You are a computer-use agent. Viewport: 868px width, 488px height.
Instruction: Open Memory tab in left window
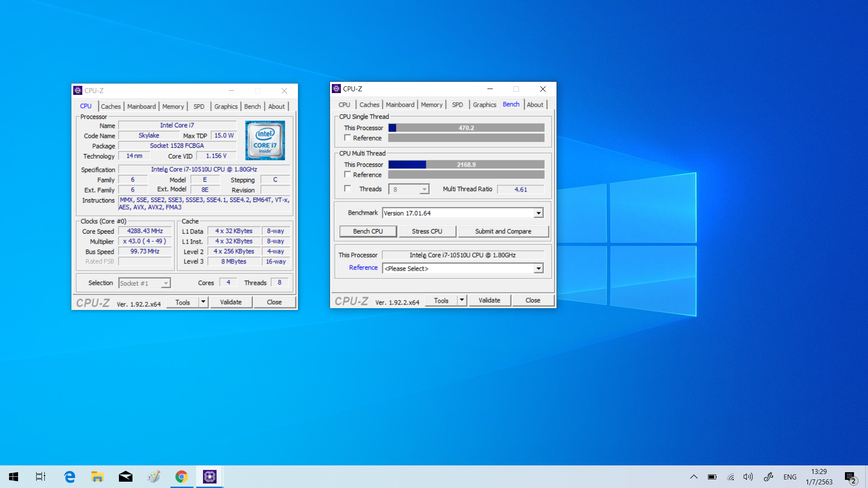pos(173,107)
